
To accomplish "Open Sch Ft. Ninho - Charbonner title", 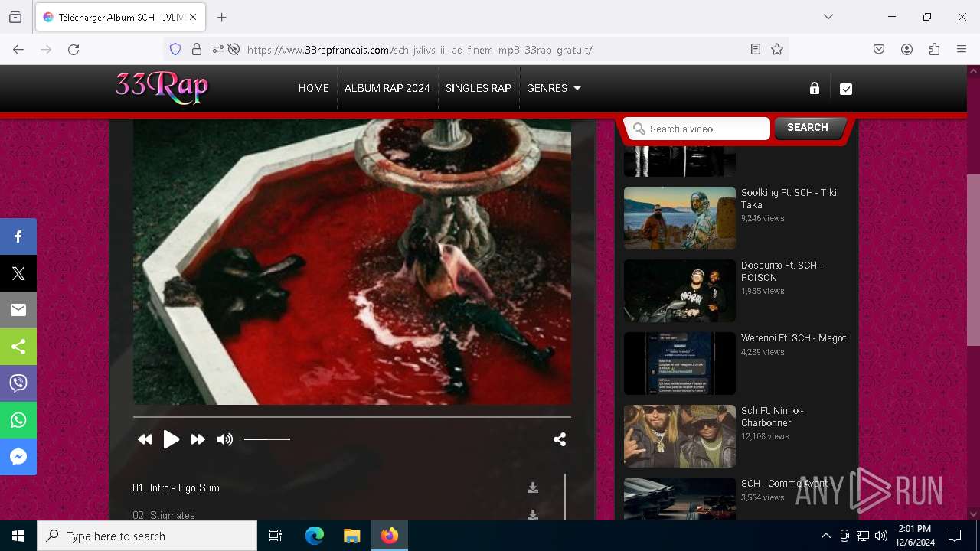I will click(772, 417).
